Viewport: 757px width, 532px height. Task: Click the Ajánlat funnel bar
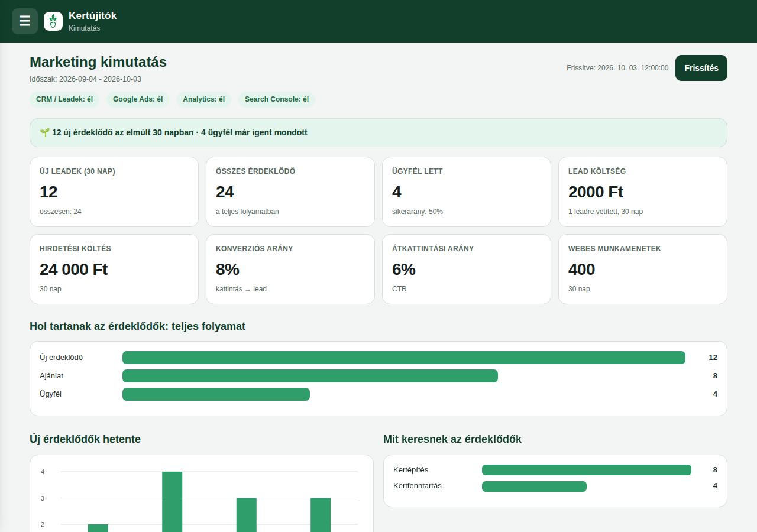[310, 376]
